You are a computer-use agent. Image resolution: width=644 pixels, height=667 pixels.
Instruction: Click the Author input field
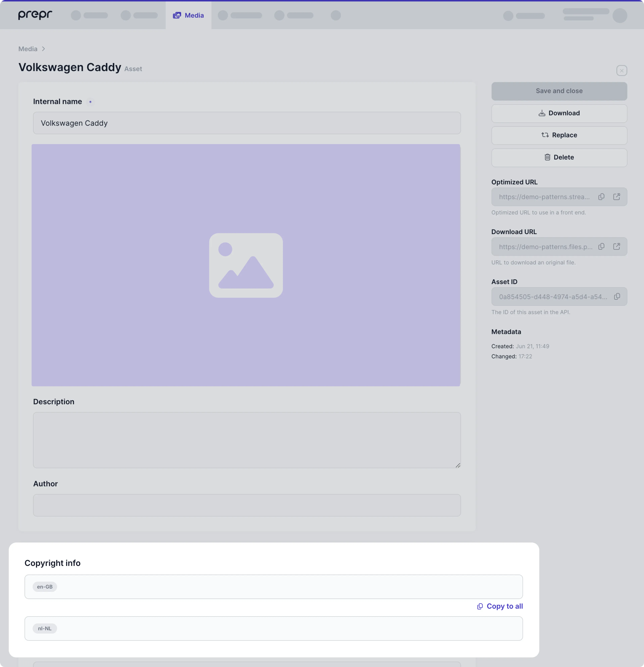pos(247,505)
